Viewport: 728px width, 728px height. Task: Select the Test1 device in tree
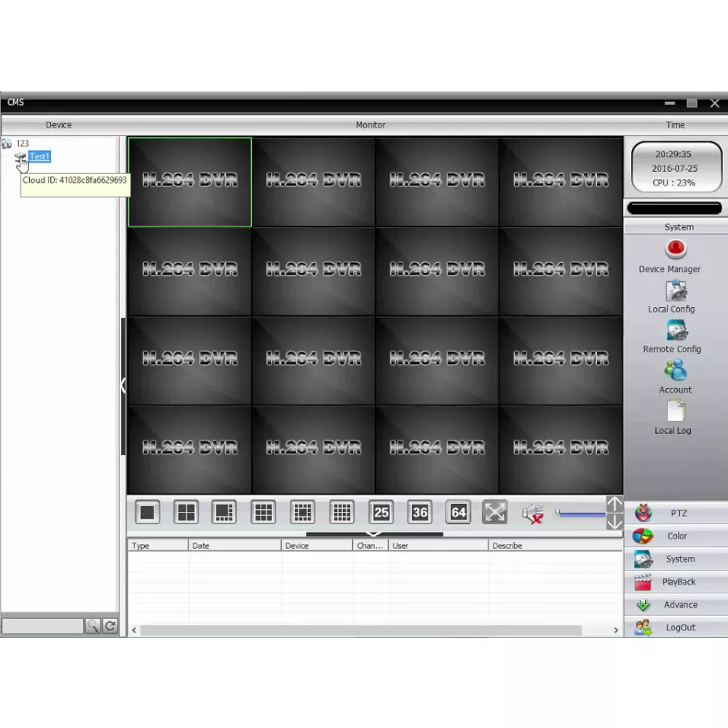(39, 157)
